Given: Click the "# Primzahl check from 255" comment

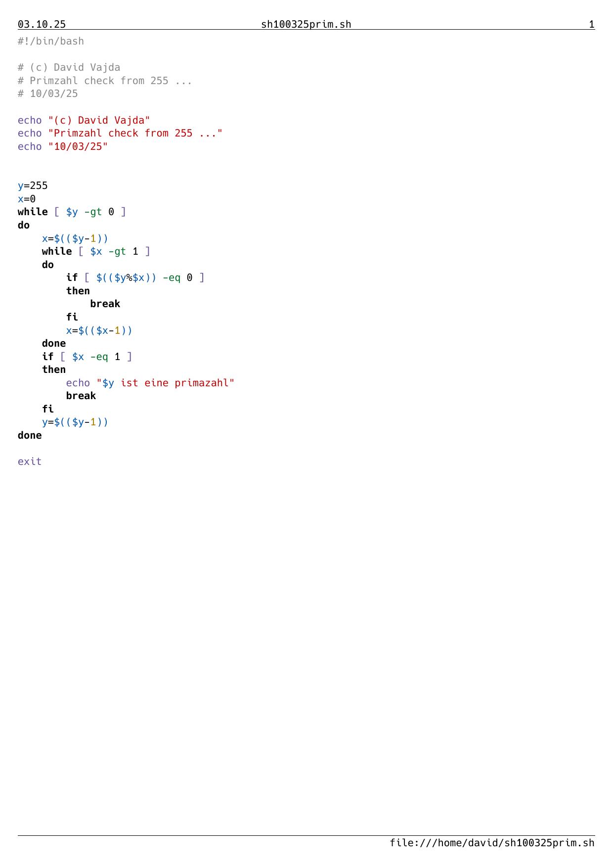Looking at the screenshot, I should (x=105, y=81).
